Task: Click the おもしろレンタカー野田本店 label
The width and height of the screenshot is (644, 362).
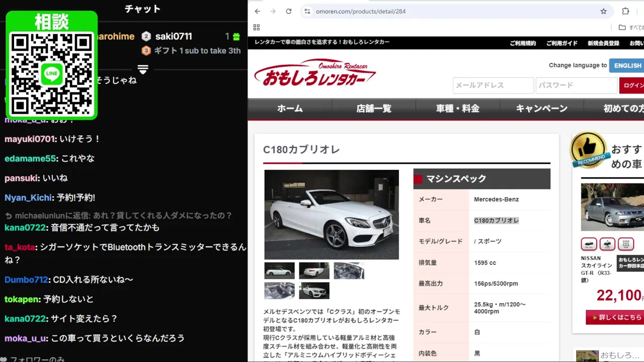Action: coord(631,263)
